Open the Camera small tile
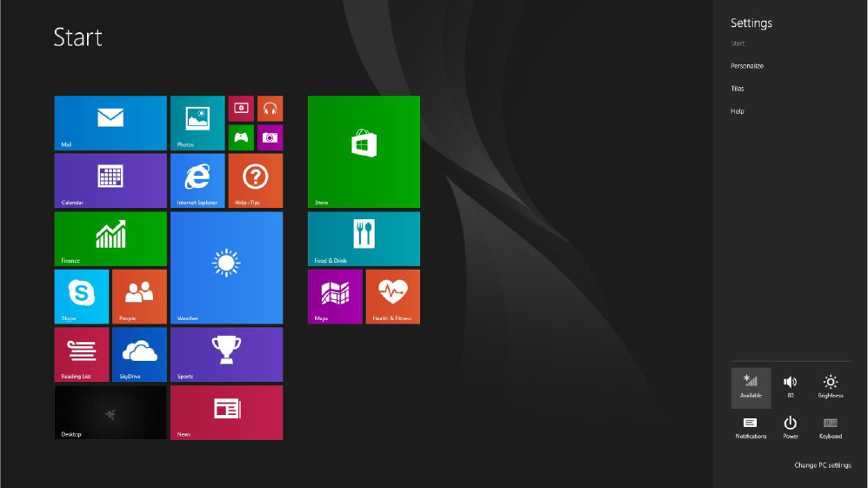The image size is (868, 488). [270, 137]
